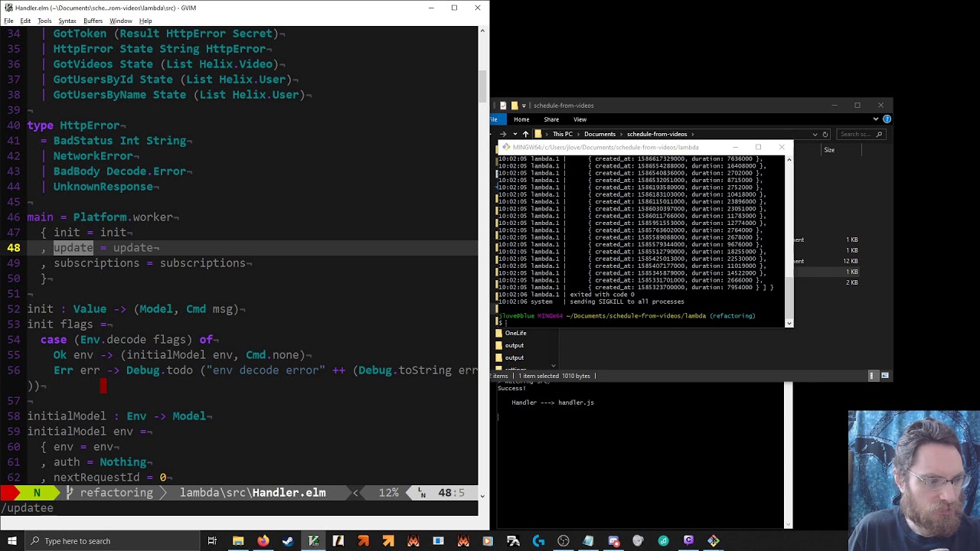The height and width of the screenshot is (551, 980).
Task: Open the recent locations dropdown arrow
Action: pos(514,134)
